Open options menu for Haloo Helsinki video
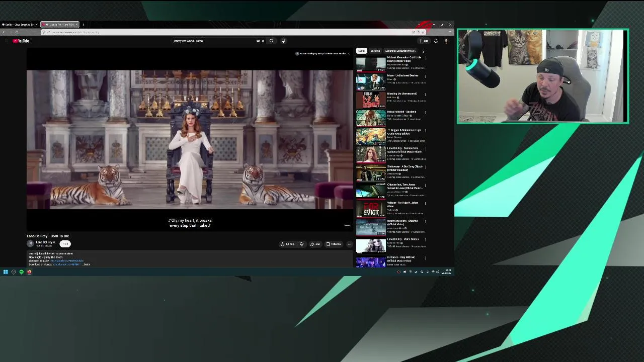The image size is (644, 362). 426,112
